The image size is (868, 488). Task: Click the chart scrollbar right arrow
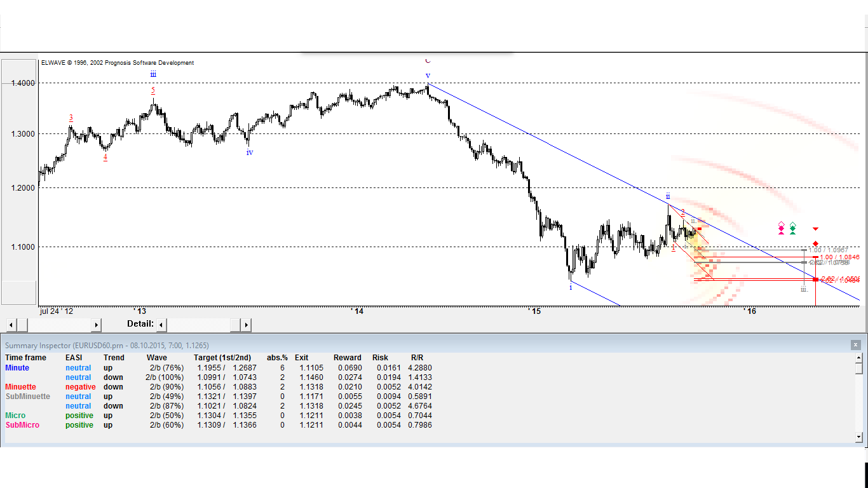click(x=97, y=325)
